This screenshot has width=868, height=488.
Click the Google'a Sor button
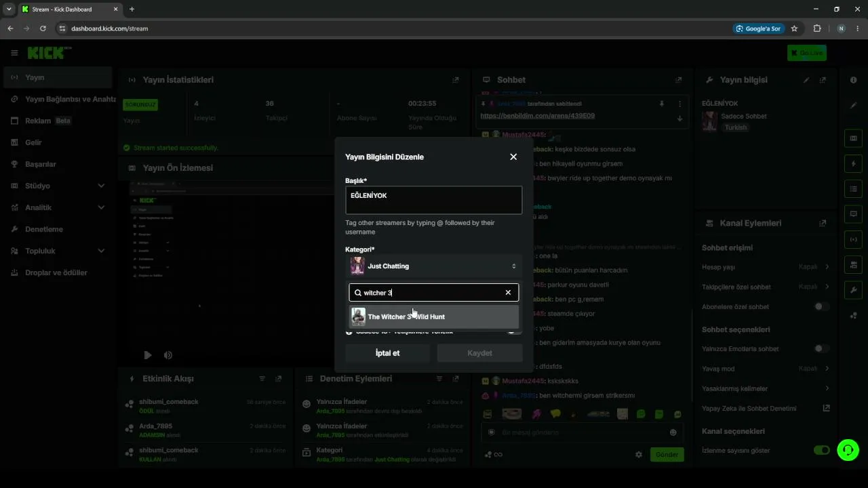[x=758, y=28]
